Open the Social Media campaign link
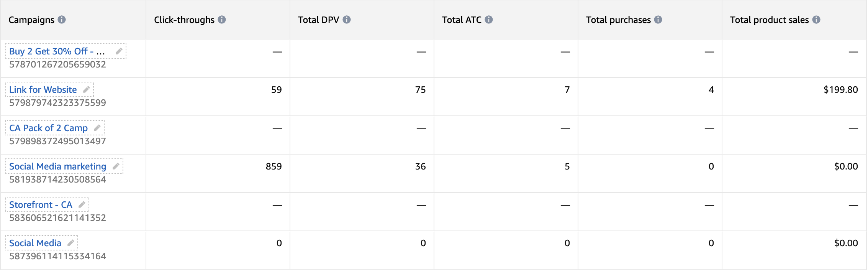The image size is (868, 270). coord(35,243)
